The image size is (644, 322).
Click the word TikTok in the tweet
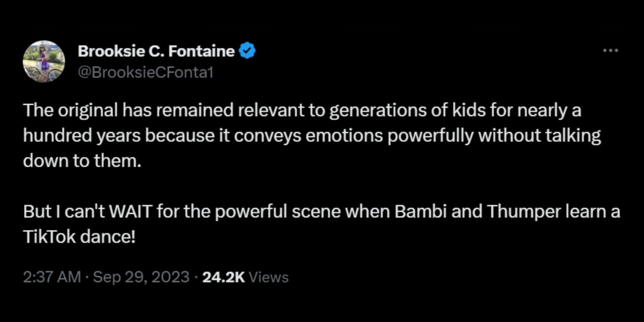49,237
